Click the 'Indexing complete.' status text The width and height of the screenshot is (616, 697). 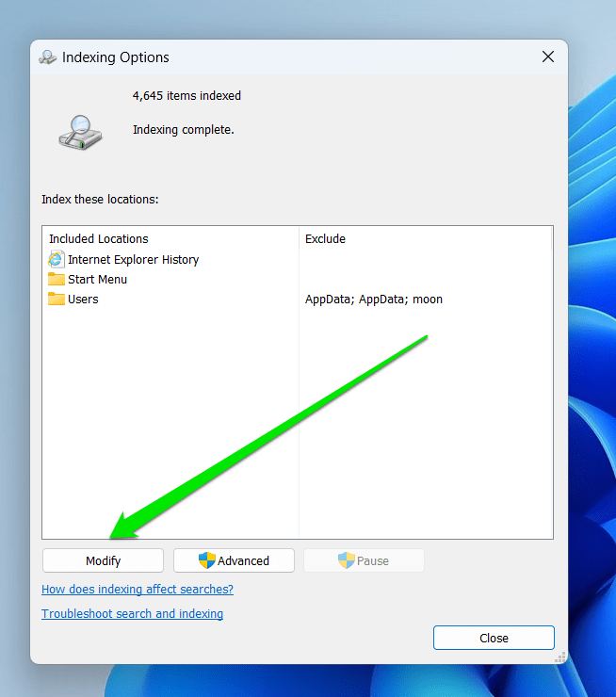(183, 130)
